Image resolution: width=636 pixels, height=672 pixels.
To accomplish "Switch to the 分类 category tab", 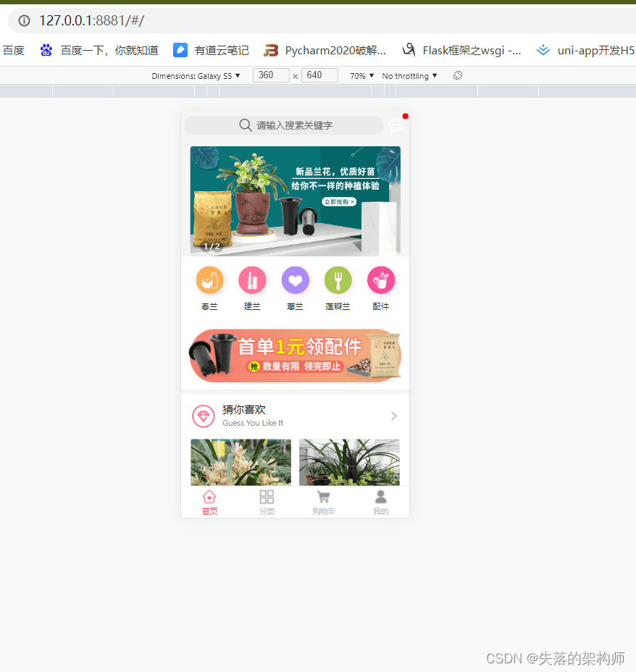I will tap(267, 502).
